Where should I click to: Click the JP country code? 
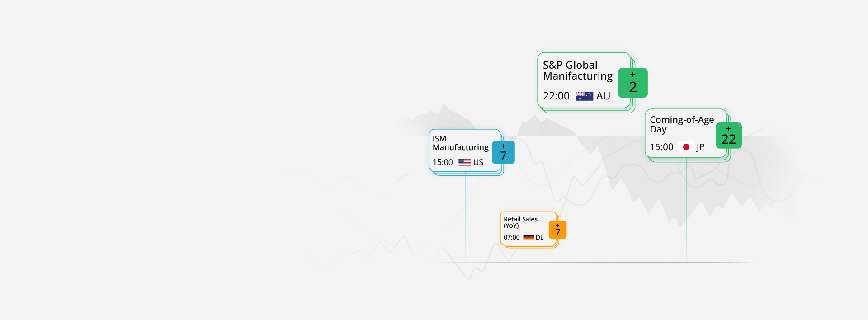[x=700, y=147]
